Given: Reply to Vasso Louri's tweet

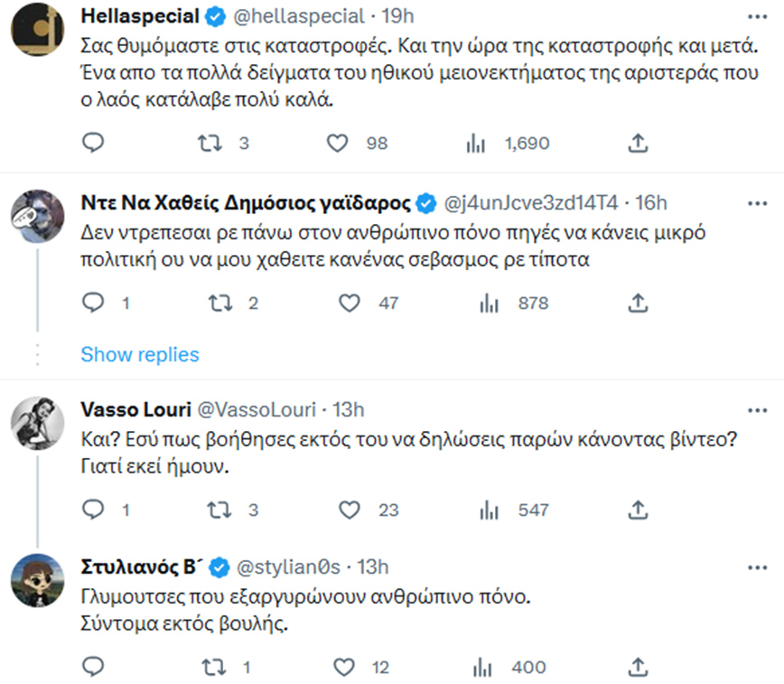Looking at the screenshot, I should (x=94, y=510).
